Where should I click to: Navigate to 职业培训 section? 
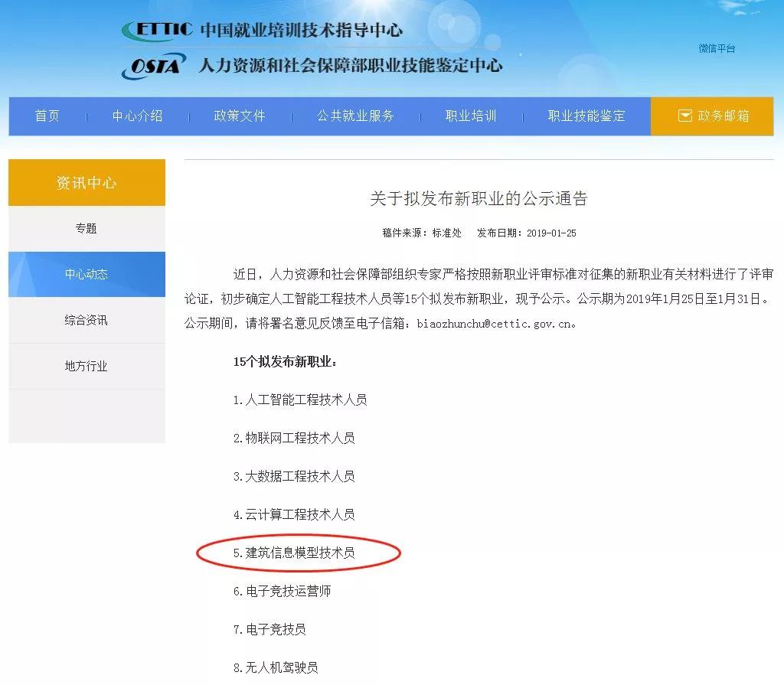[471, 116]
